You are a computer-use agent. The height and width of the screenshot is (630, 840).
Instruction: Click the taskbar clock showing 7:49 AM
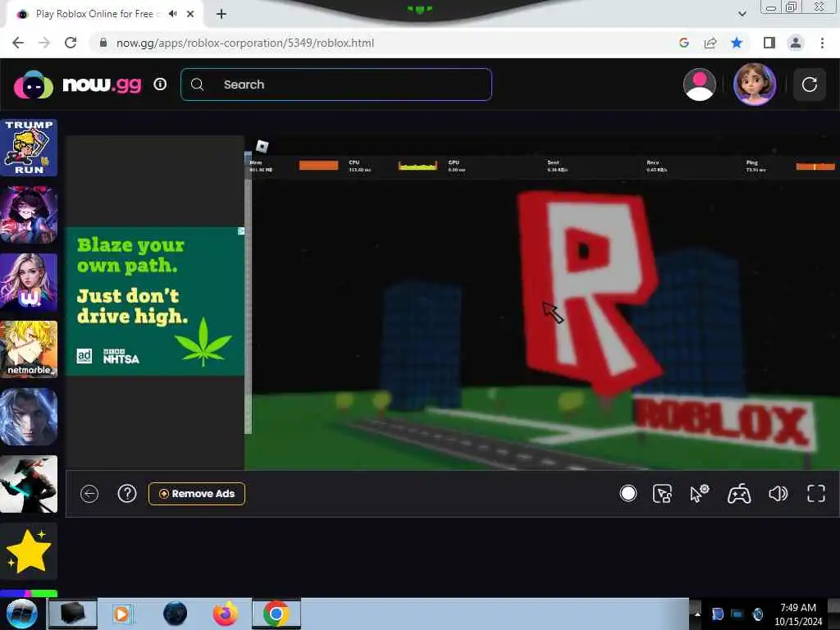pos(797,614)
